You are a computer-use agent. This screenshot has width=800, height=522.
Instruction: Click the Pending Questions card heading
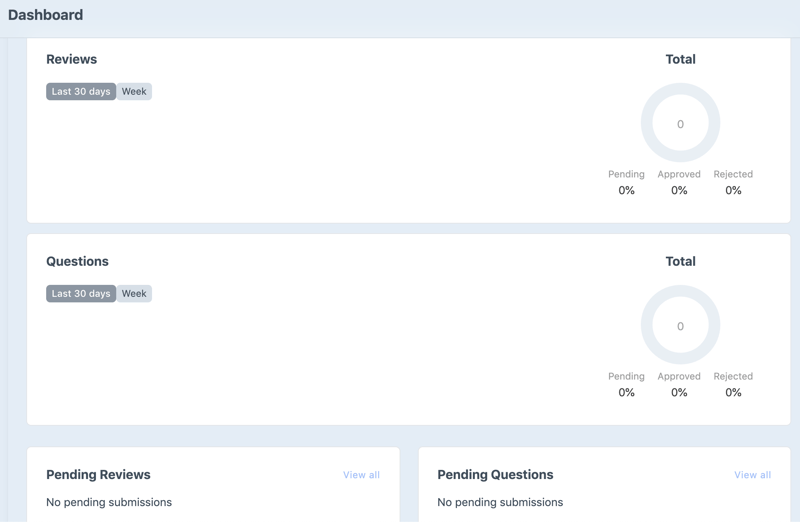[495, 474]
